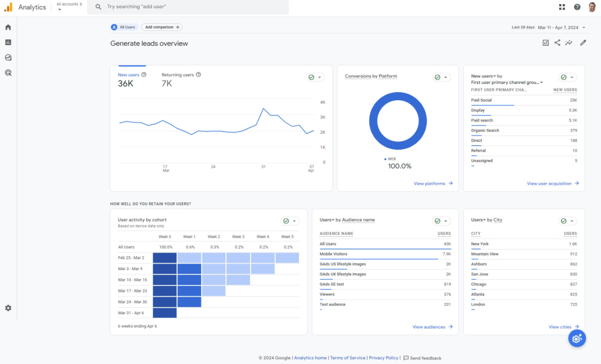This screenshot has width=601, height=364.
Task: Click the AUDIENCE NAME column header
Action: coord(336,233)
